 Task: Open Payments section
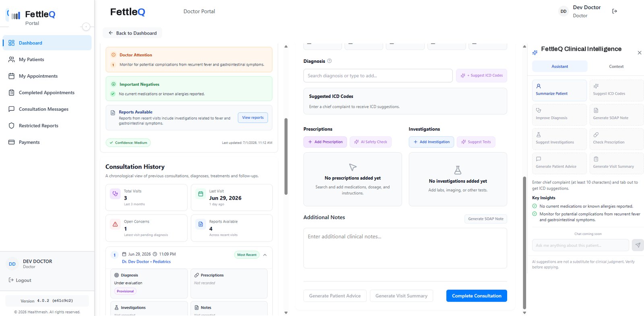click(x=47, y=142)
